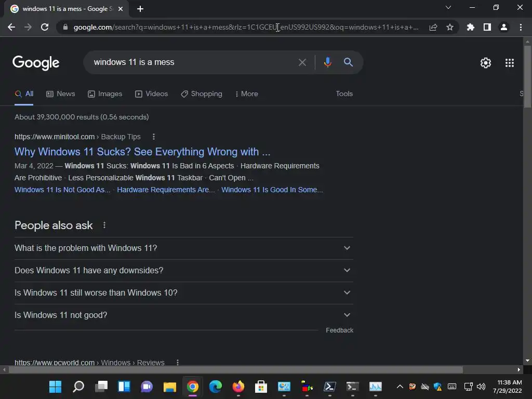The height and width of the screenshot is (399, 532).
Task: Open volume control in tray
Action: click(x=481, y=387)
